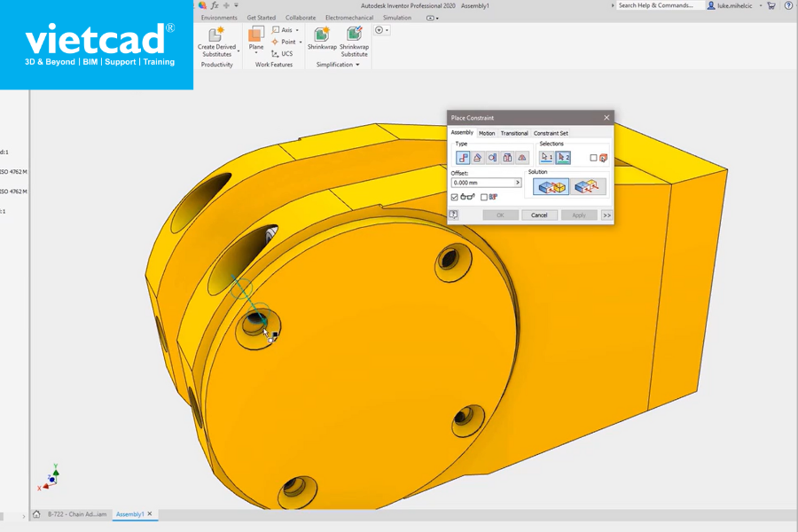Switch to the Transitional tab
The width and height of the screenshot is (798, 532).
pyautogui.click(x=514, y=133)
